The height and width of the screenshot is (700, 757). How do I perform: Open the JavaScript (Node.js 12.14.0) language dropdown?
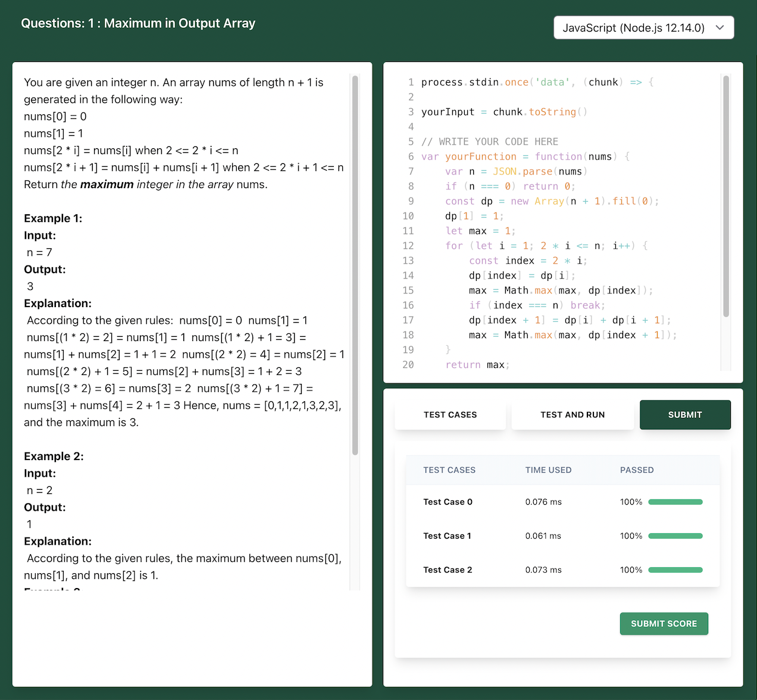[x=633, y=28]
